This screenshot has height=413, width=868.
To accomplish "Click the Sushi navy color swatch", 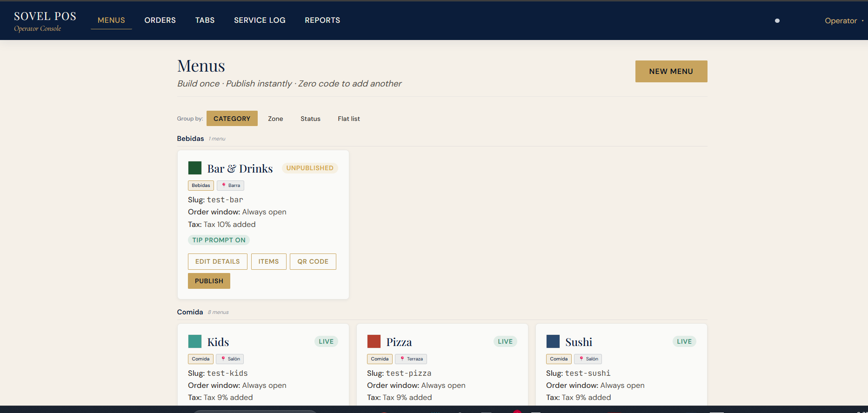I will [x=553, y=341].
